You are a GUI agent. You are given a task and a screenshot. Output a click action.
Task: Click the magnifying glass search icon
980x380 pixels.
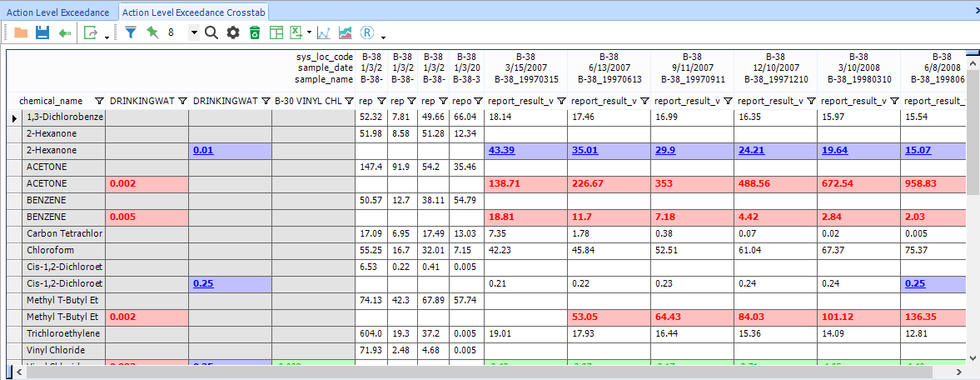[211, 32]
